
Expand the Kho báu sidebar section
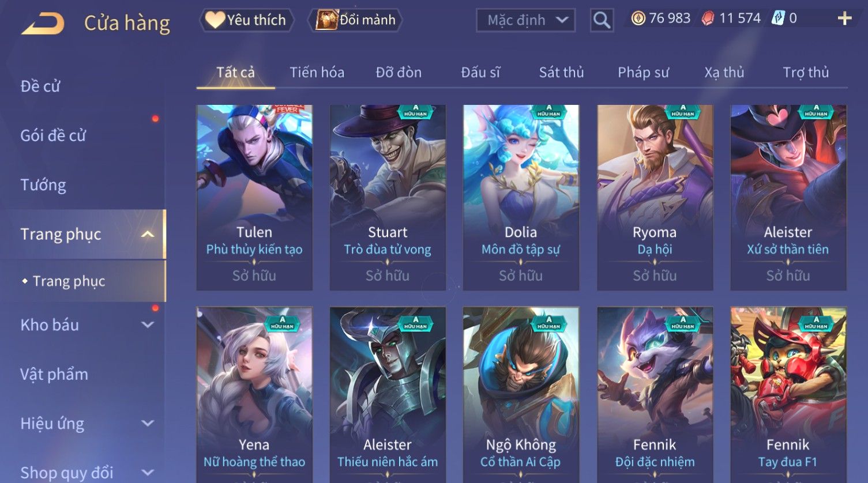click(148, 324)
